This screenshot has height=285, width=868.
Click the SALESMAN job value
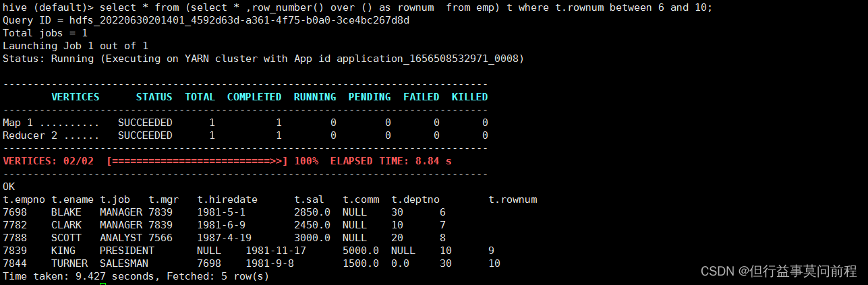124,263
